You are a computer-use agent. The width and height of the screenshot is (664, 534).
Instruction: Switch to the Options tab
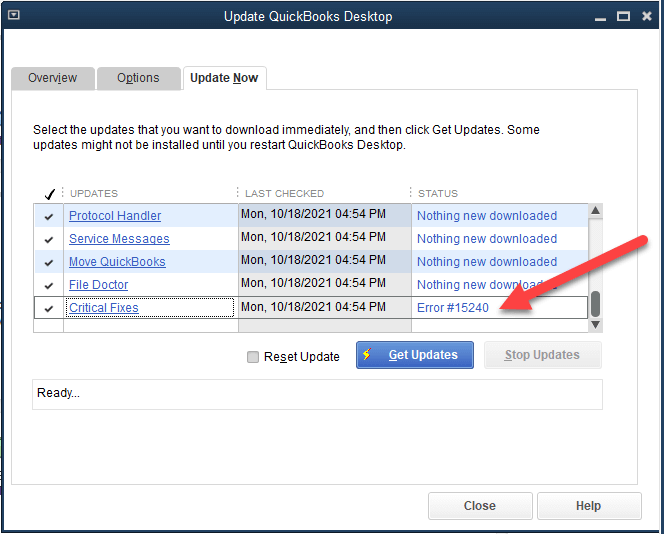click(138, 78)
